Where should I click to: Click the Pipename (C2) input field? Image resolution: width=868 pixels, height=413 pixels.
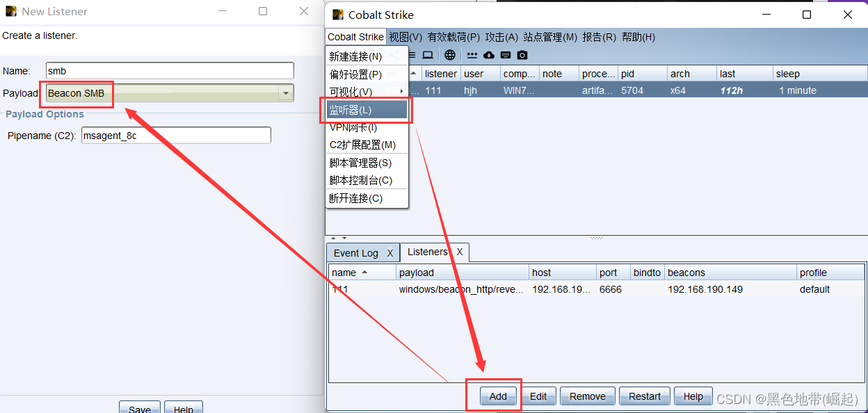[176, 135]
